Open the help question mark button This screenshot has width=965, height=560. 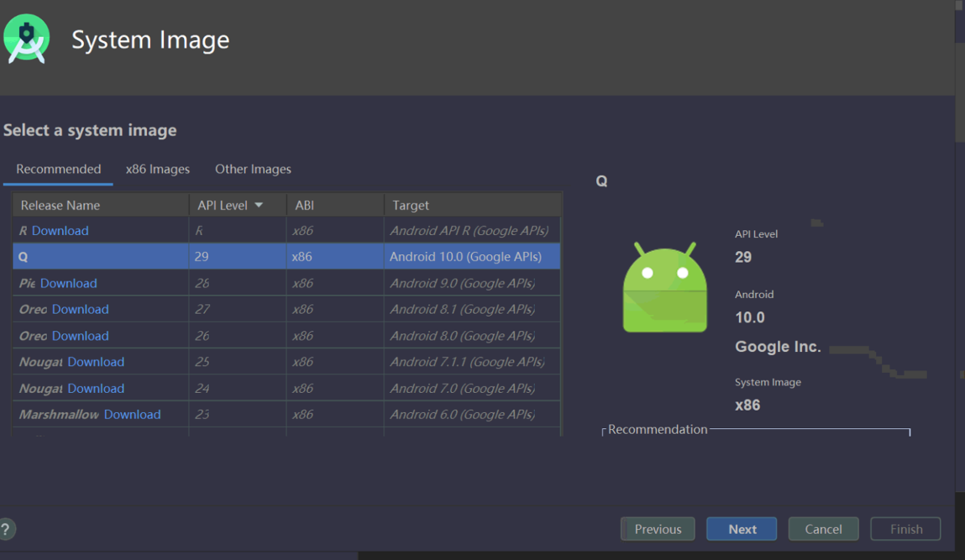6,529
